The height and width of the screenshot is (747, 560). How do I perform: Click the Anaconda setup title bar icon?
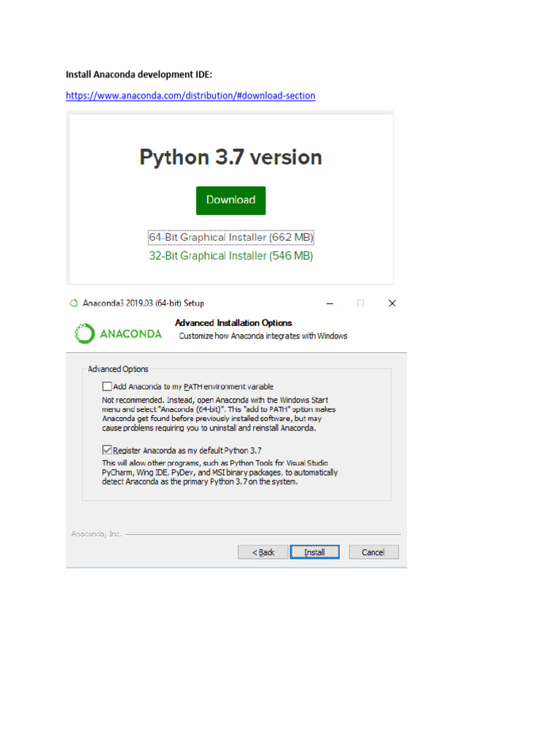(x=74, y=303)
